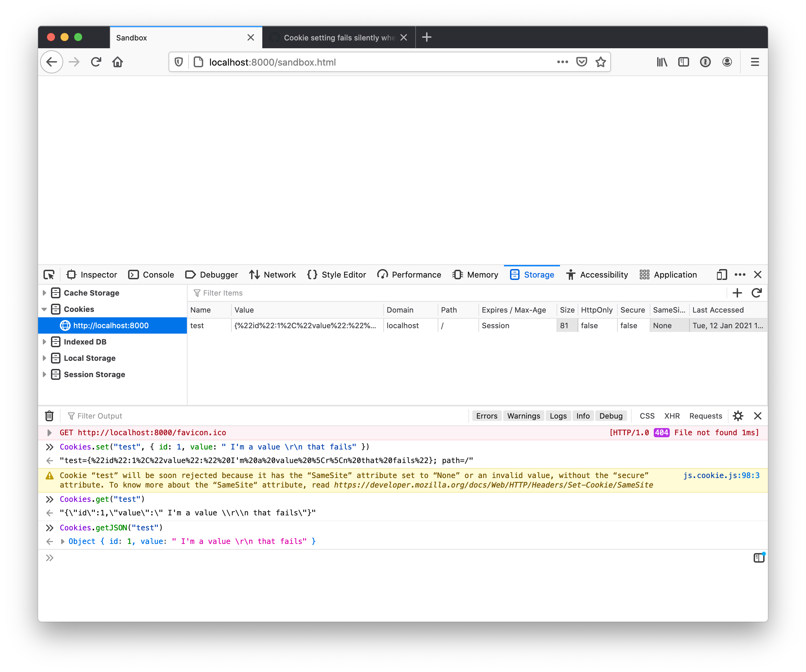Bookmark this page with the star
The width and height of the screenshot is (806, 672).
click(601, 62)
